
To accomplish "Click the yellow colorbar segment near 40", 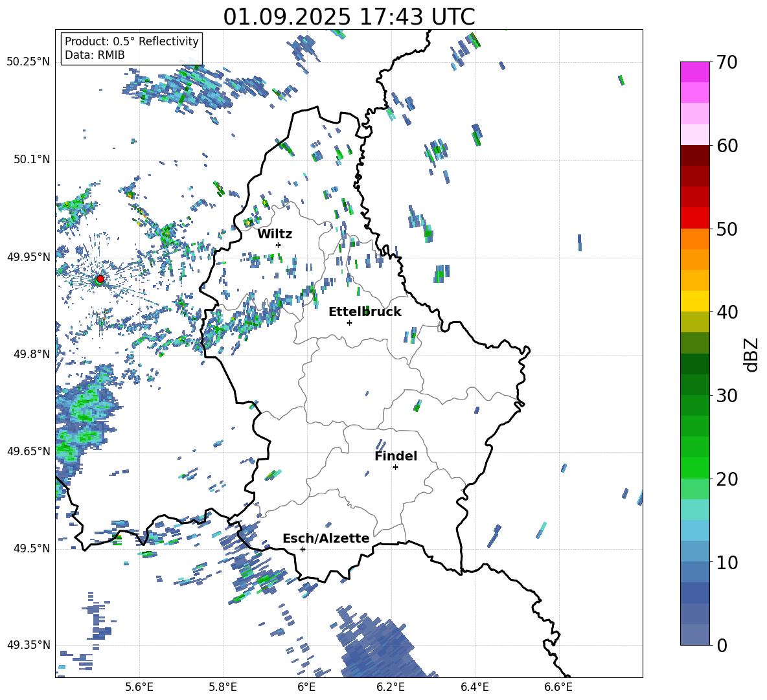I will tap(695, 301).
